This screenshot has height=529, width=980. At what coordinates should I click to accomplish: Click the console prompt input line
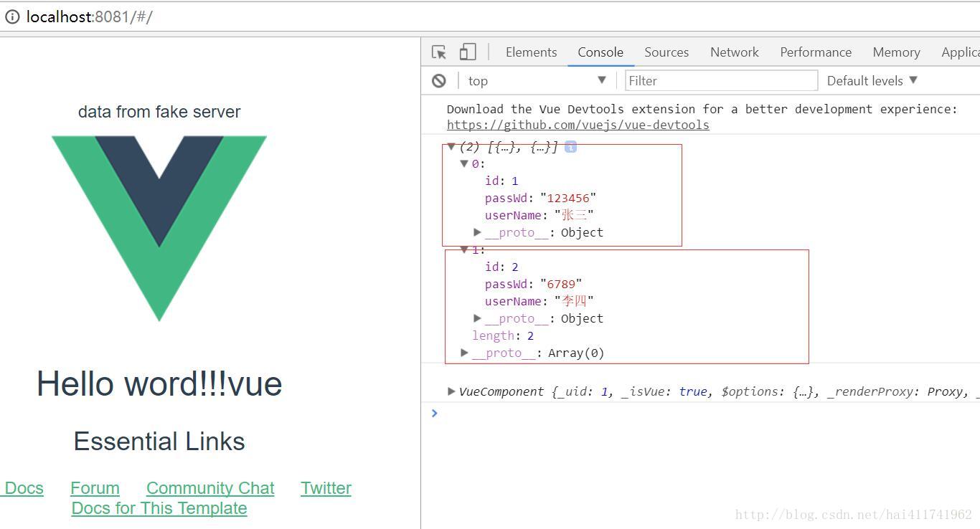(707, 413)
